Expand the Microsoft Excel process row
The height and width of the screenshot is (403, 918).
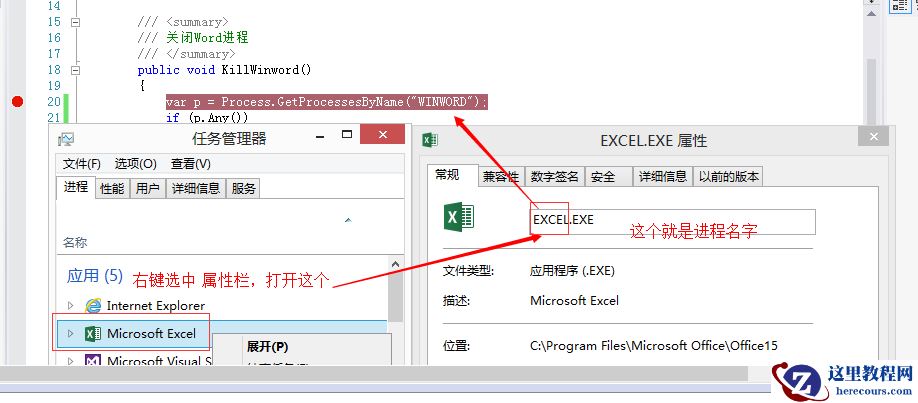coord(71,333)
